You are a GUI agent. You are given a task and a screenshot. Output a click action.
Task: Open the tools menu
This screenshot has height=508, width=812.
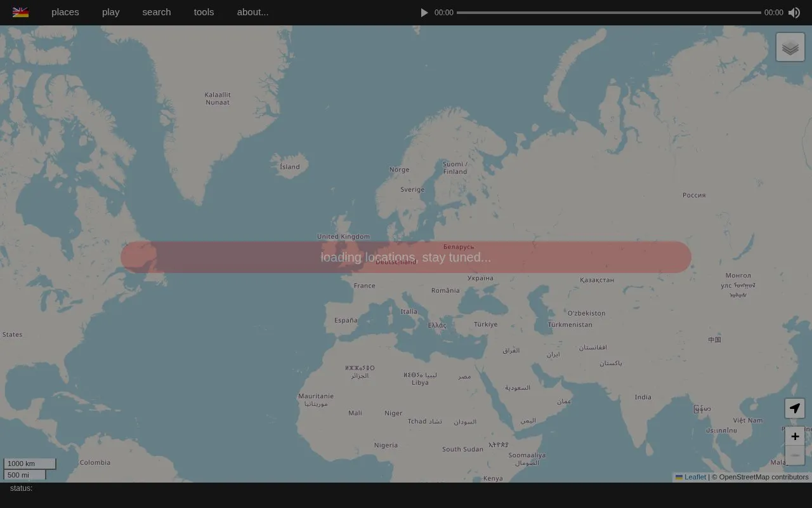coord(204,12)
